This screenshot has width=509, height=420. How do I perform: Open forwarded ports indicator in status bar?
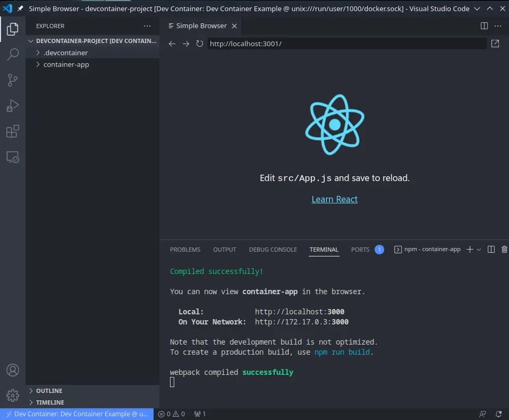pos(200,414)
